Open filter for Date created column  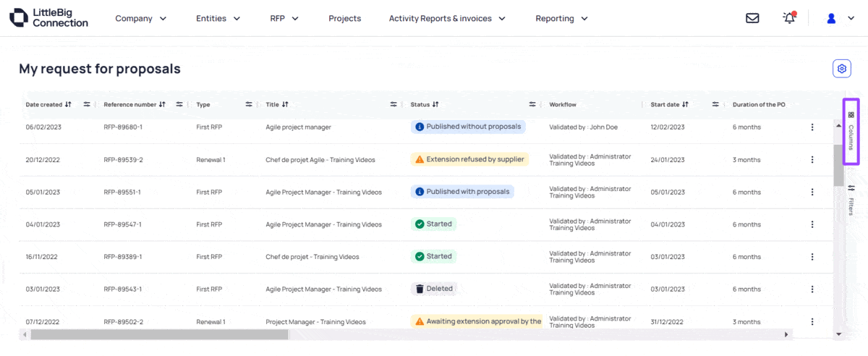pos(87,105)
